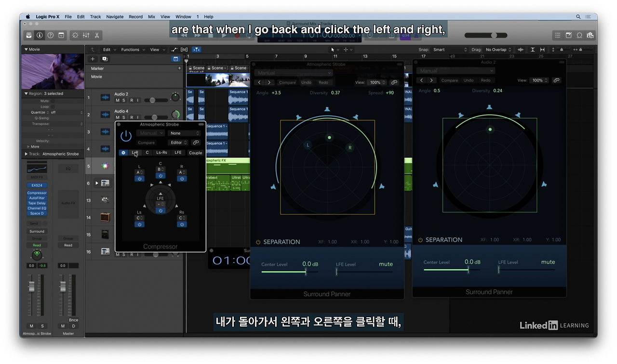Toggle the Rs channel power button
The image size is (617, 364).
(181, 224)
